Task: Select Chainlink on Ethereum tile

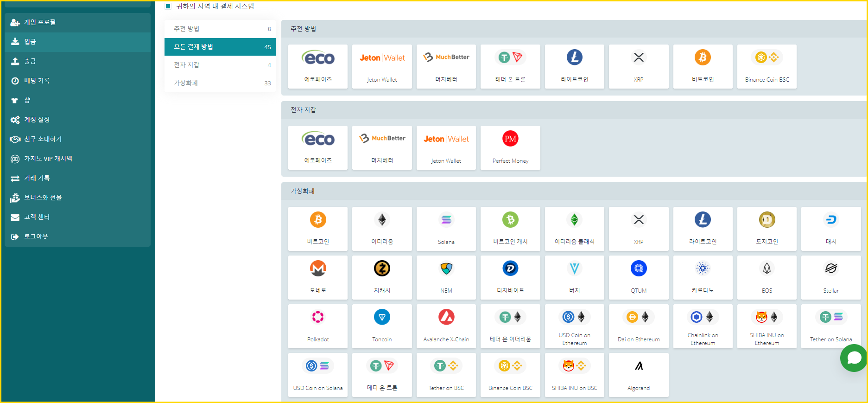Action: [x=703, y=326]
